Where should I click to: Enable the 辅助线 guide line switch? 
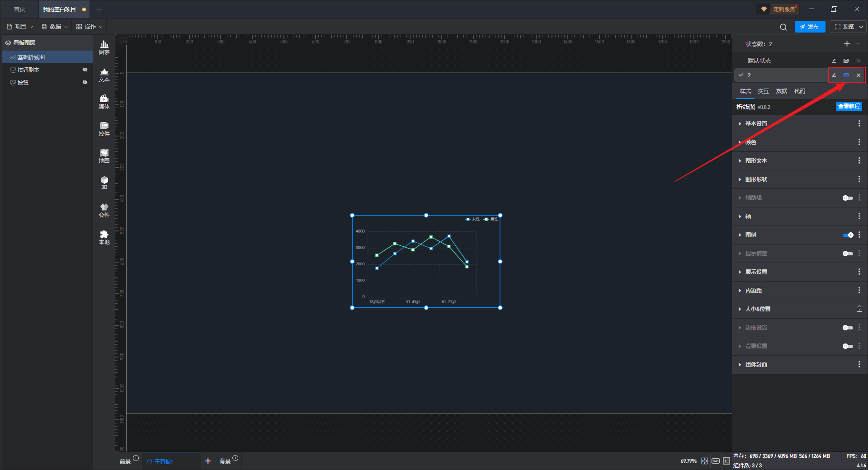(x=848, y=198)
